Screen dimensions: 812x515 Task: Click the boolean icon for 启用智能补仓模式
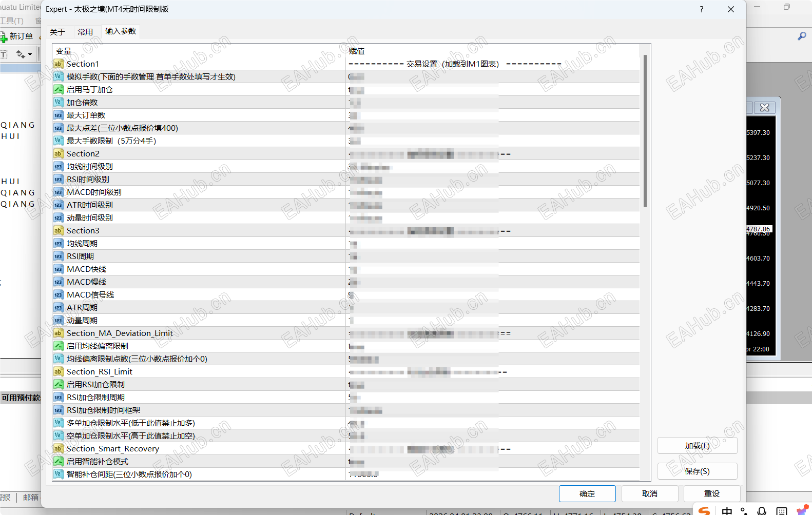click(58, 461)
